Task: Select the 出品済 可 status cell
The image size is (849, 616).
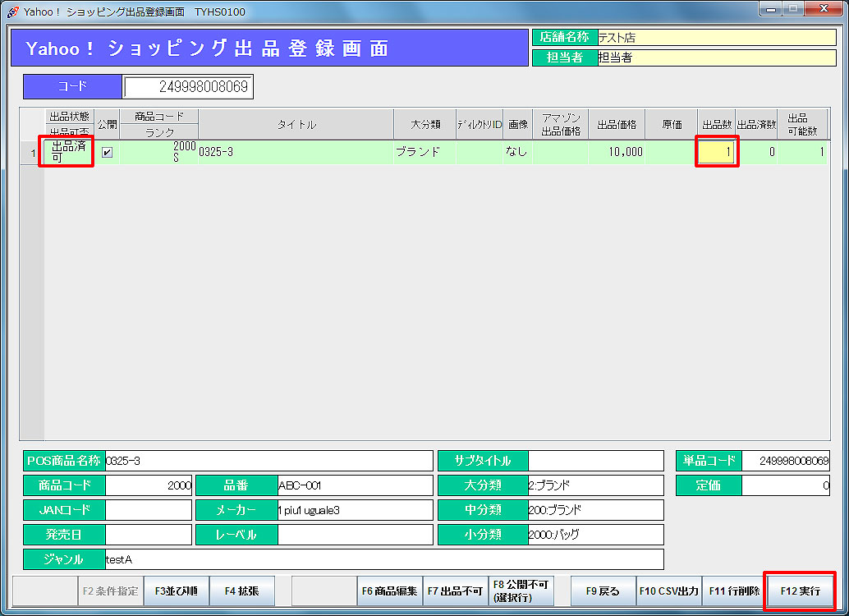Action: [x=68, y=152]
